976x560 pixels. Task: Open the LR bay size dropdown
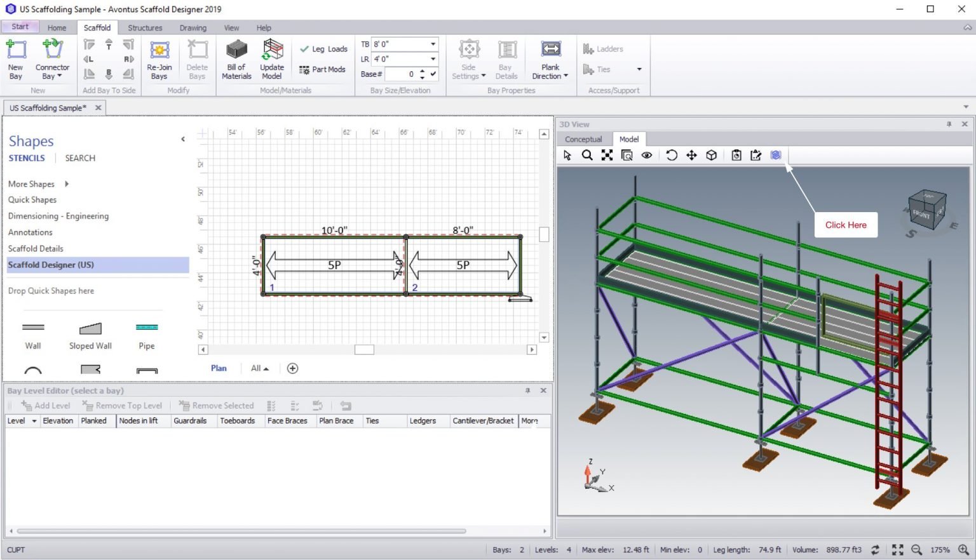[x=433, y=59]
